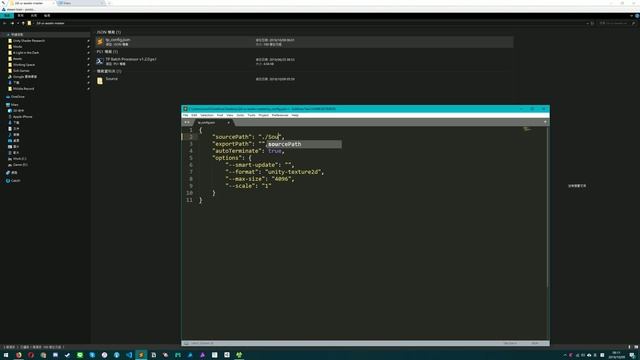Open the Find menu in Sublime Text

220,116
